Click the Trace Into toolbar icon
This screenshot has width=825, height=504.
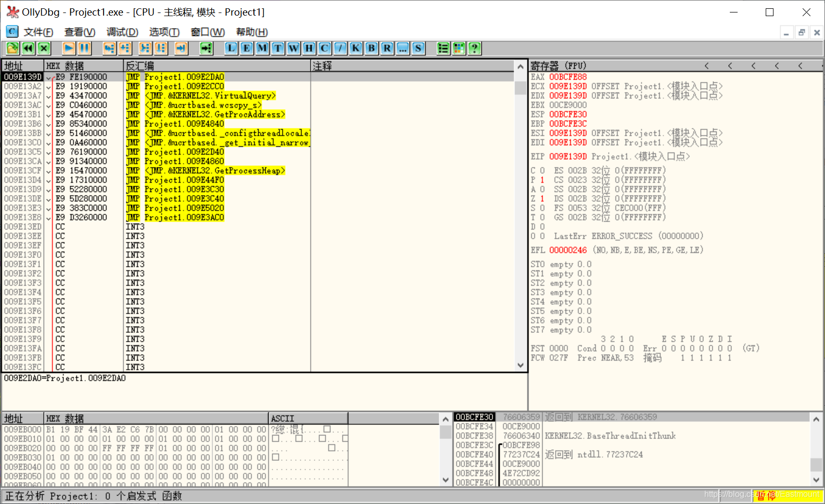tap(145, 48)
